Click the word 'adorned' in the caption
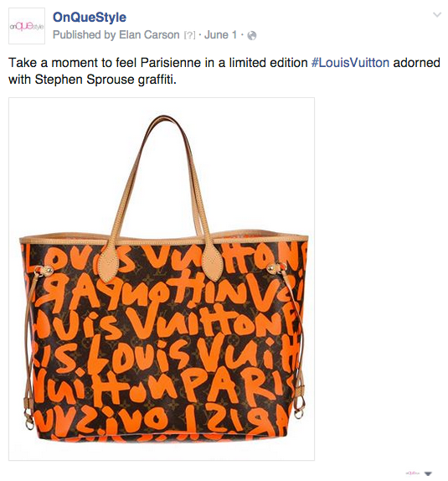Image resolution: width=448 pixels, height=481 pixels. (416, 63)
